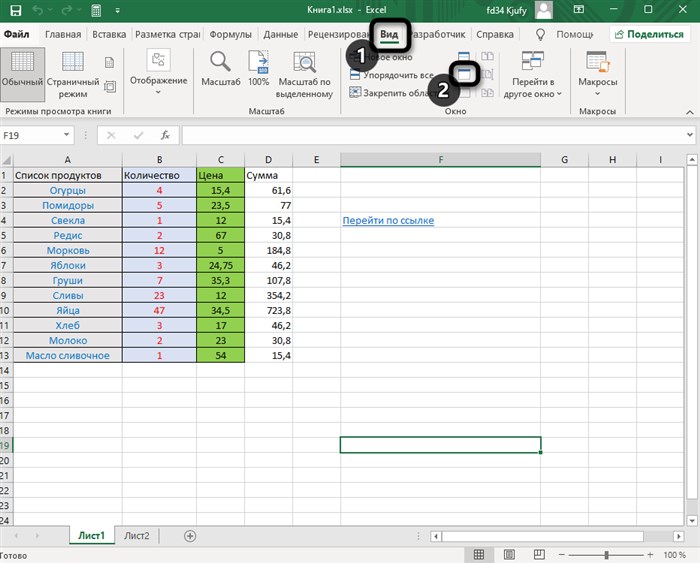Click inside the Name Box showing F19
Screen dimensions: 700x563
point(31,135)
